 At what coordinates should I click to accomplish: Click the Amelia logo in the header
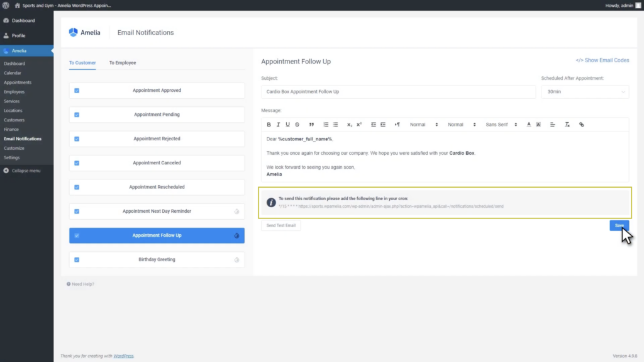(85, 33)
